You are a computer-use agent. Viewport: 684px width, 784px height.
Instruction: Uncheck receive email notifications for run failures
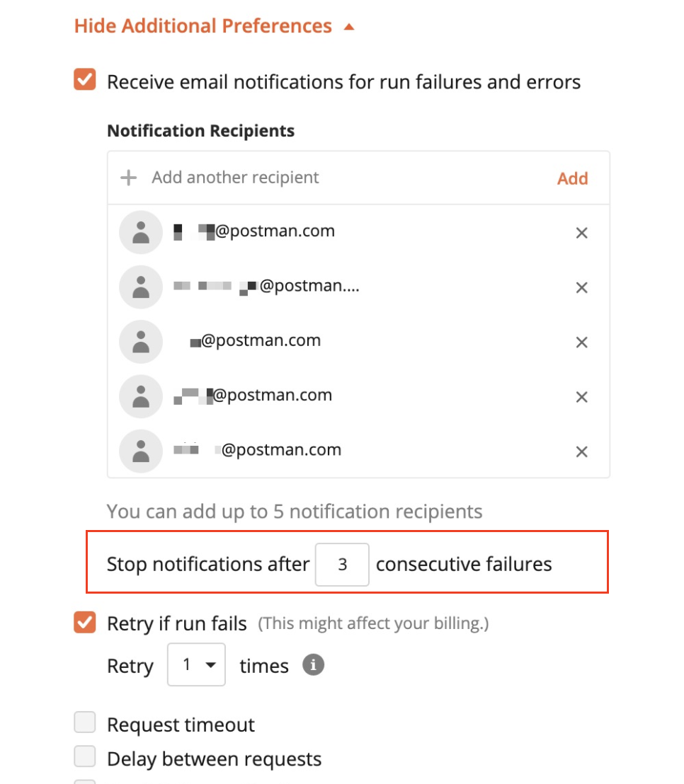pos(85,81)
